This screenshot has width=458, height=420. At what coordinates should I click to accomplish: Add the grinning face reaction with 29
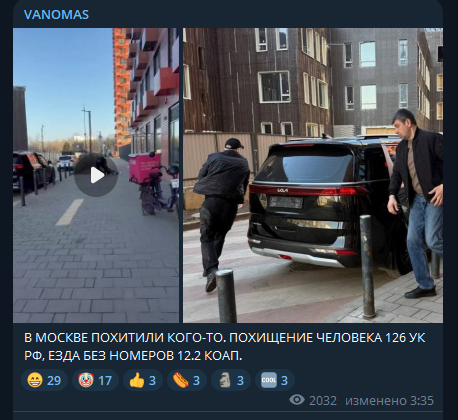44,380
